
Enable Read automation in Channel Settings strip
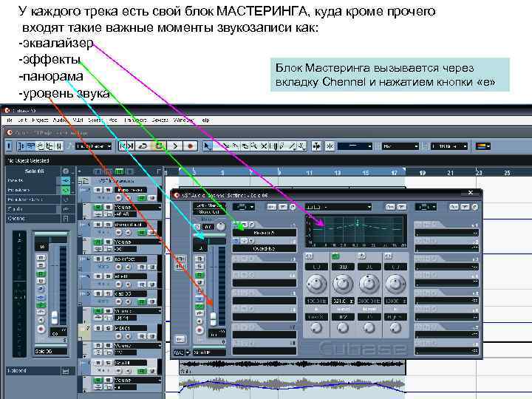pos(199,274)
